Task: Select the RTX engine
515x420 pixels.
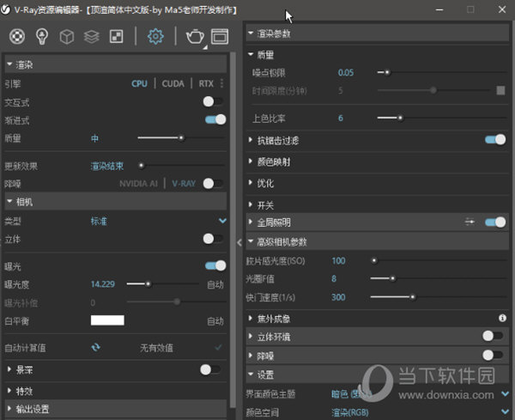Action: pyautogui.click(x=206, y=83)
